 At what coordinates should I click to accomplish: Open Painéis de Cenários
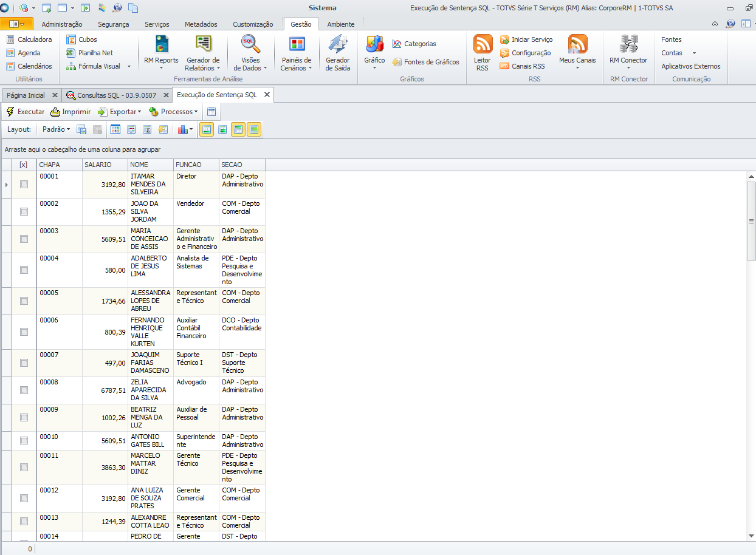tap(297, 52)
